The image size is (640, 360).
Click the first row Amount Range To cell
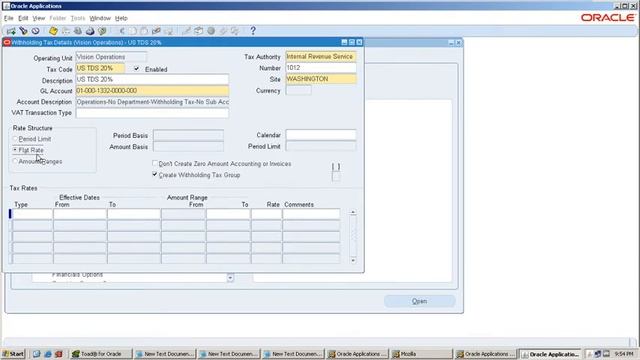tap(228, 214)
